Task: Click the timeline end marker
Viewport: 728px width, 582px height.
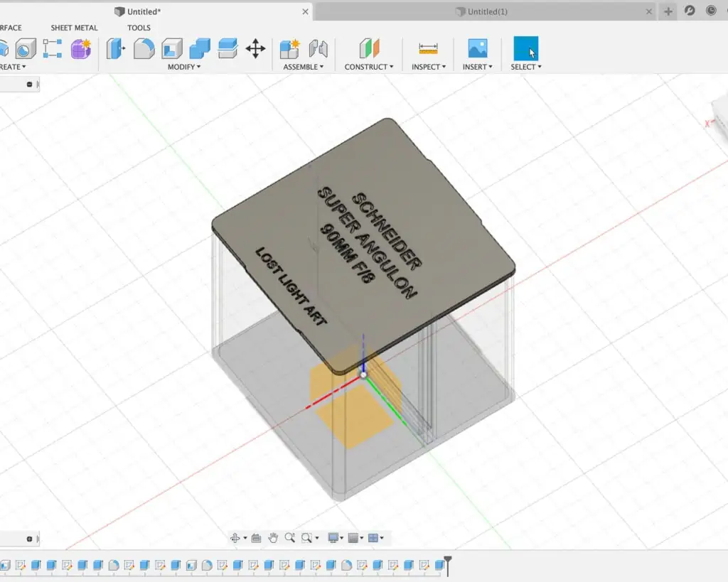Action: tap(448, 565)
